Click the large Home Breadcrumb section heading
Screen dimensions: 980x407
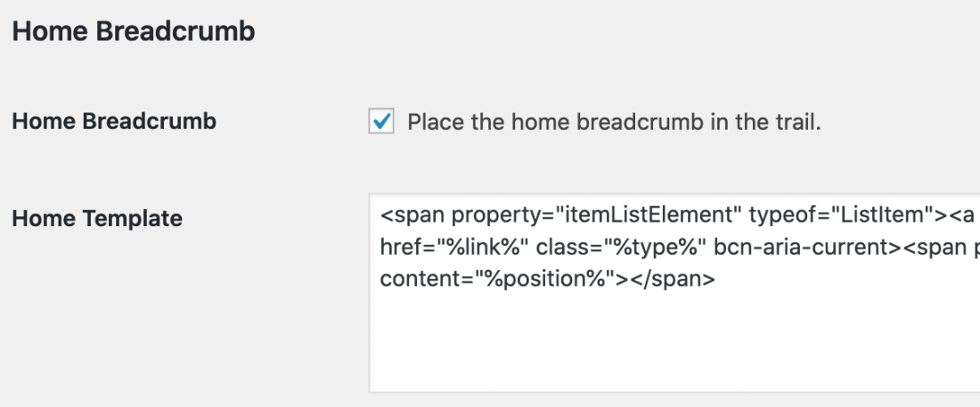pos(134,31)
